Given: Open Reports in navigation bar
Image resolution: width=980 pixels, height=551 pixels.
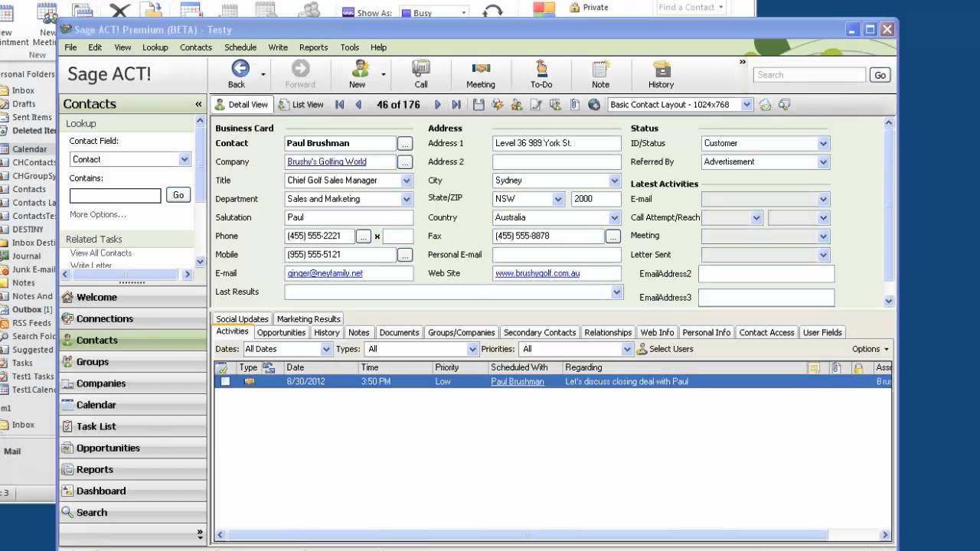Looking at the screenshot, I should point(132,469).
